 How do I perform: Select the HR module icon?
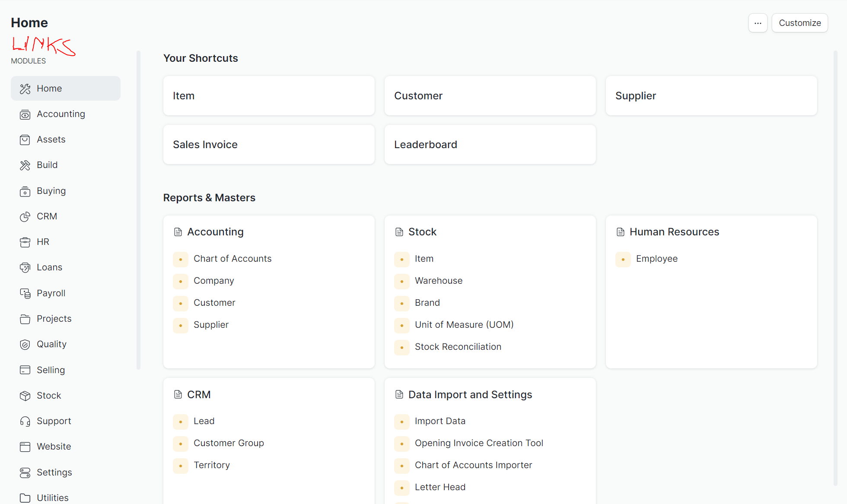25,241
